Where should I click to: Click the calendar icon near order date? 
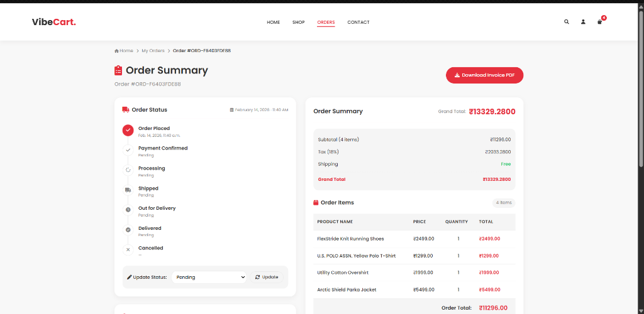(231, 110)
